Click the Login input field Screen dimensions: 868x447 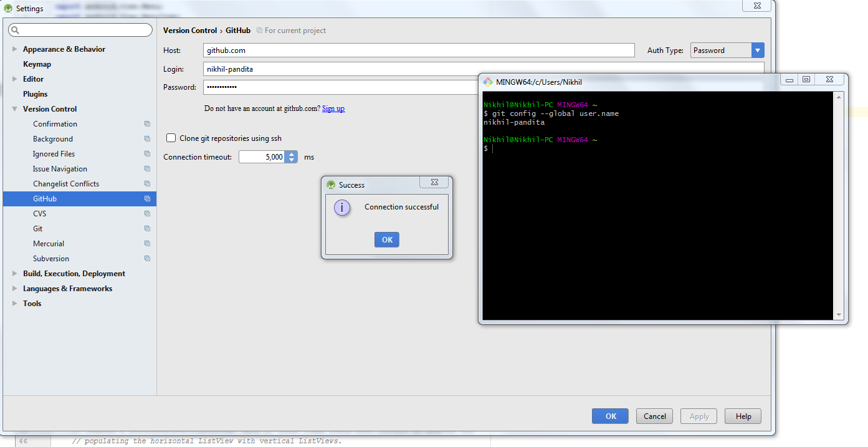coord(484,69)
